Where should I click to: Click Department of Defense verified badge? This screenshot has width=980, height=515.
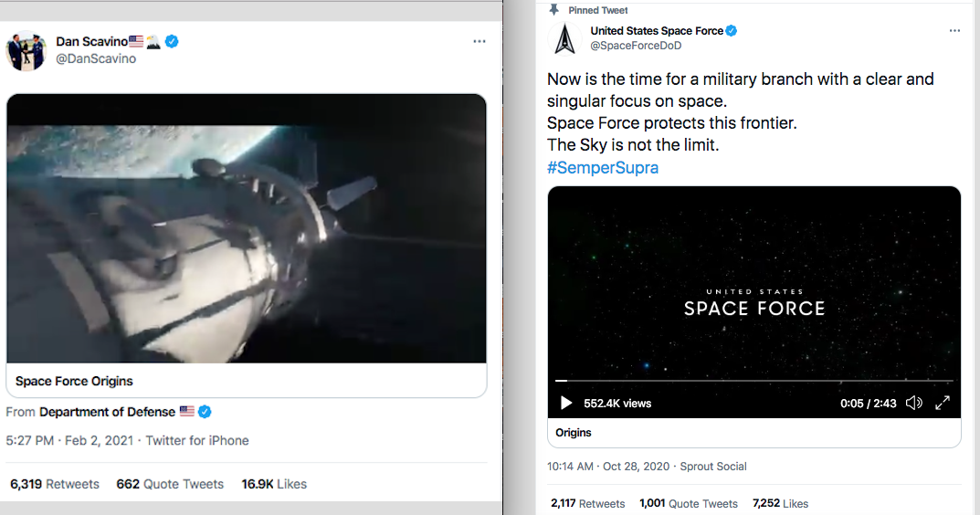205,412
